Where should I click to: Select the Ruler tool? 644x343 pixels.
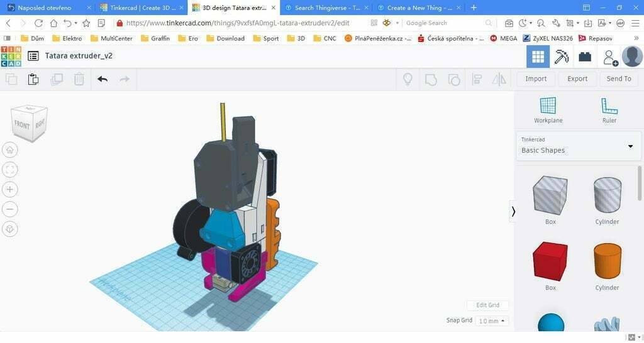[609, 110]
